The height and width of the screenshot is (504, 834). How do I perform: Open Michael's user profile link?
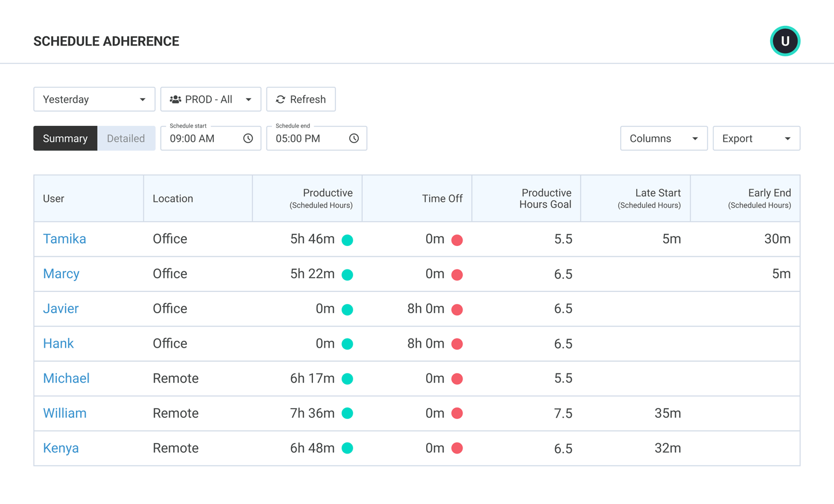66,378
